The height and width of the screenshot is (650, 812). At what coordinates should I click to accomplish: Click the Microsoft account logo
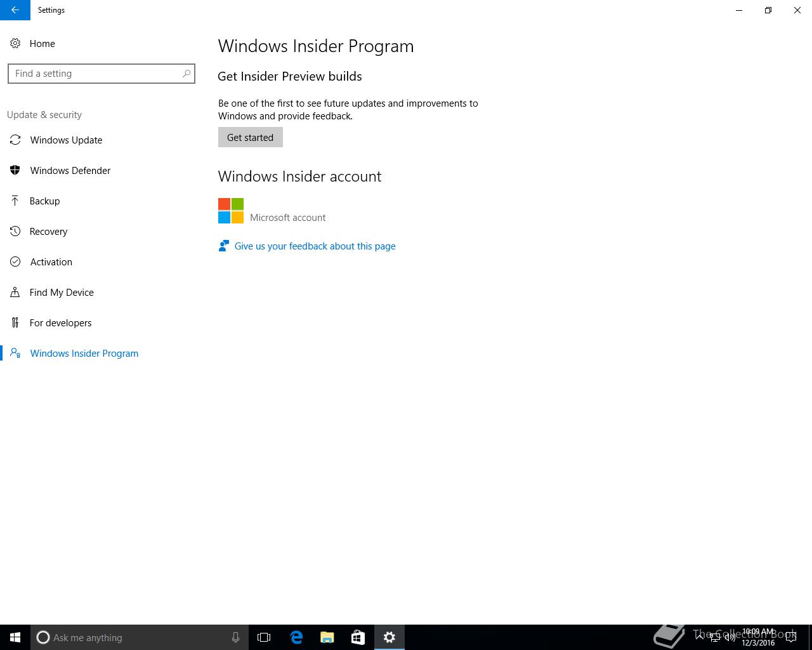[x=231, y=211]
